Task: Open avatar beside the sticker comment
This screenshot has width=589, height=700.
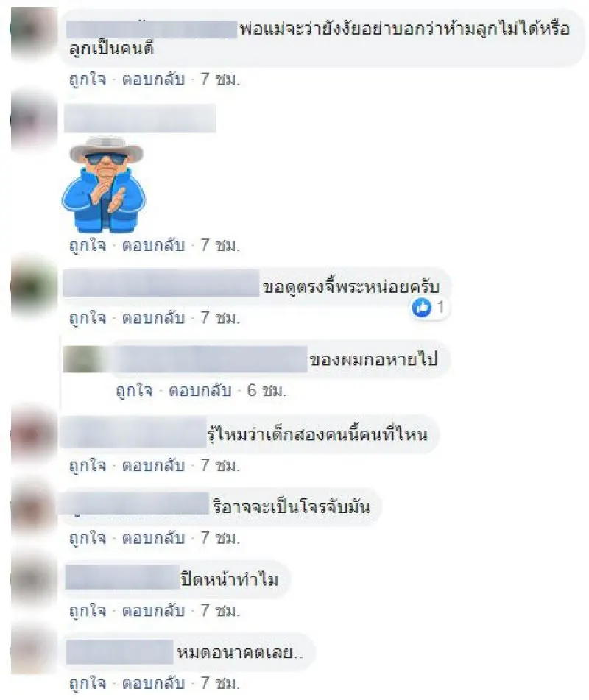Action: [34, 120]
